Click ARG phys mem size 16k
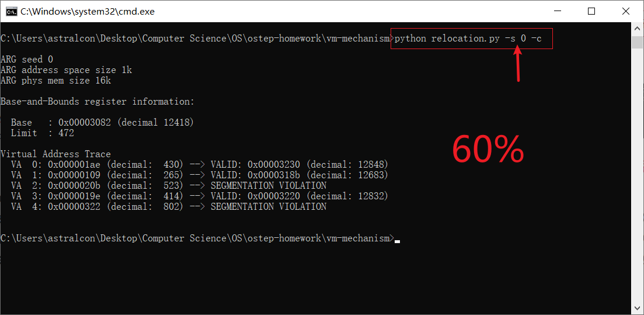 tap(56, 81)
